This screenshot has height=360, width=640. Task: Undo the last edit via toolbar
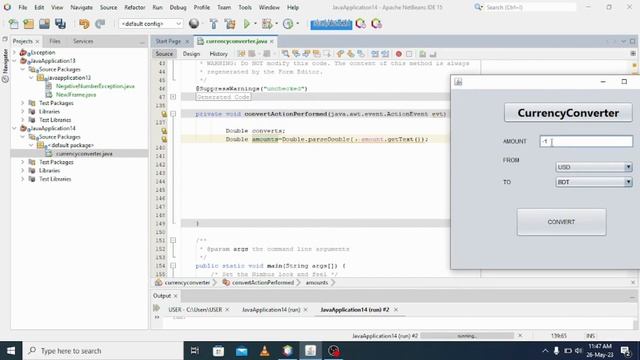(84, 24)
